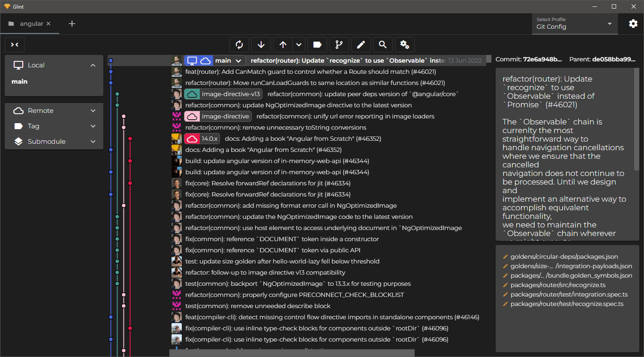644x357 pixels.
Task: Open the Select Profile dropdown showing Git Config
Action: (574, 24)
